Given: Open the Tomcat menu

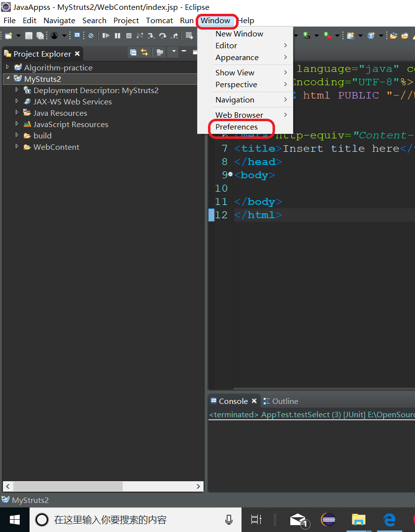Looking at the screenshot, I should click(x=159, y=20).
